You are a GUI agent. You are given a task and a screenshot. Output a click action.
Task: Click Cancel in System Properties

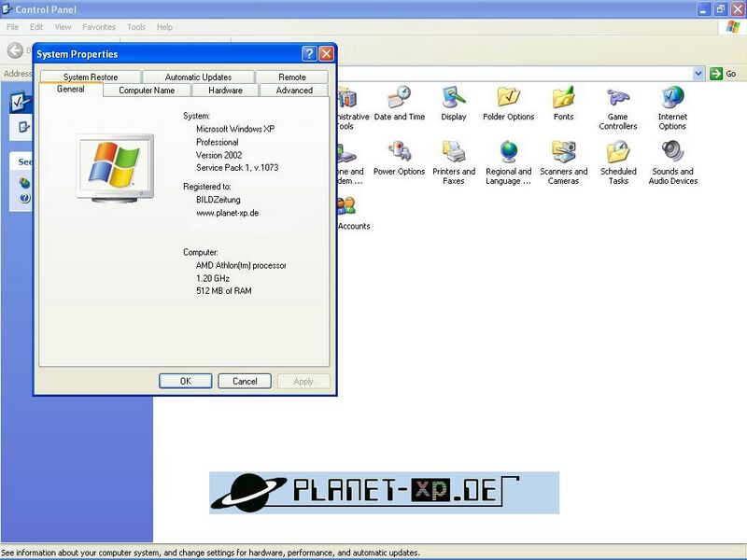point(245,381)
